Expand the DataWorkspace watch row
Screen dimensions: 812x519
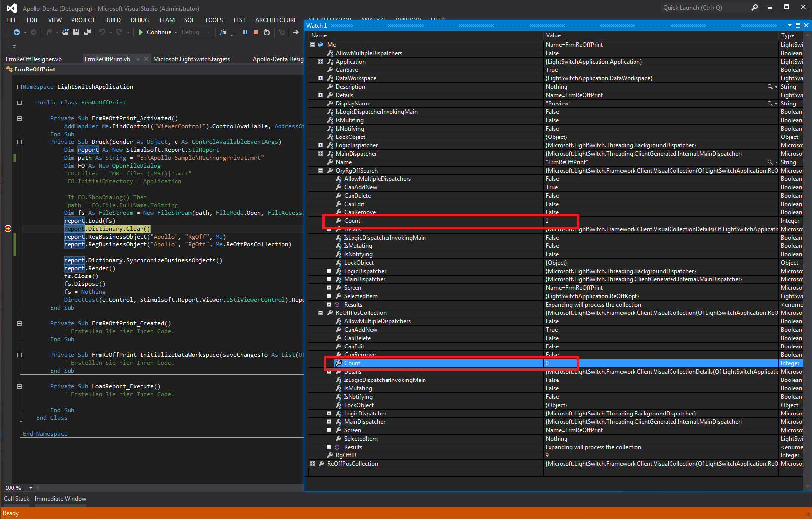click(320, 78)
